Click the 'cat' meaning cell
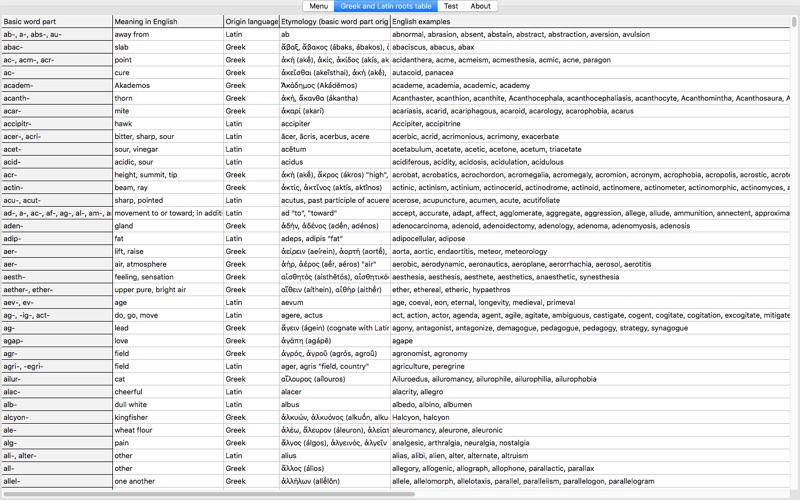Screen dimensions: 800x500 168,379
